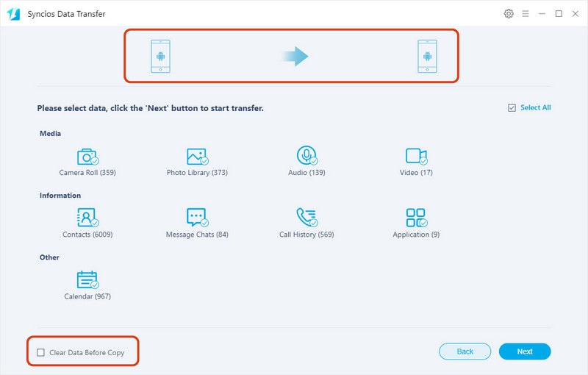Click the Syncios logo in title bar
Screen dimensions: 588x375
click(13, 14)
